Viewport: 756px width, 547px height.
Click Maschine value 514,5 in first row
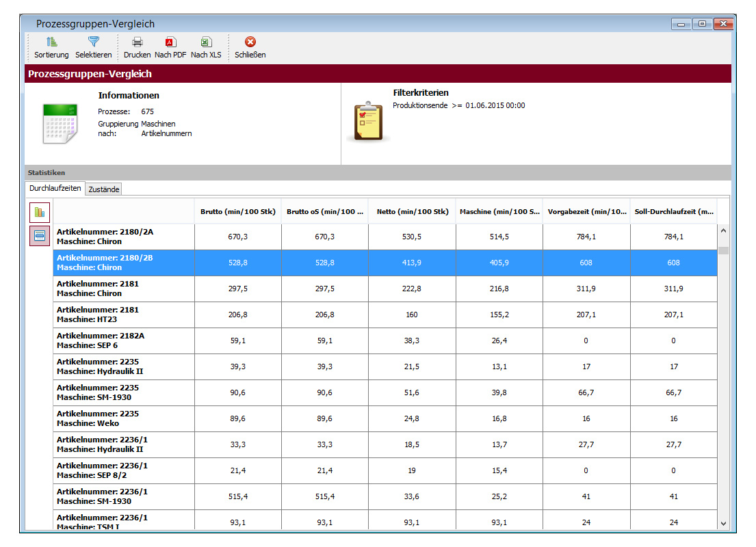coord(499,237)
